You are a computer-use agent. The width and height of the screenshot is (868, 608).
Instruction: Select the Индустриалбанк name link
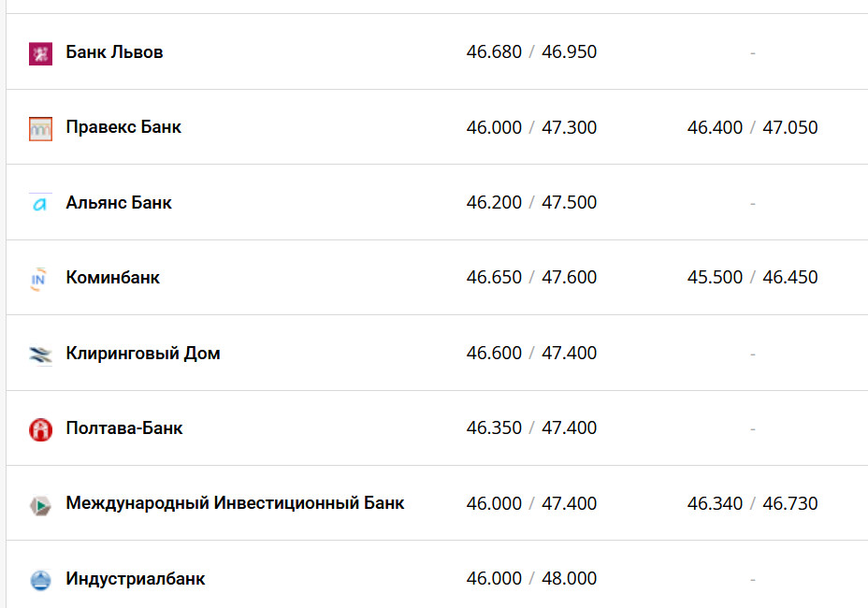[x=136, y=579]
